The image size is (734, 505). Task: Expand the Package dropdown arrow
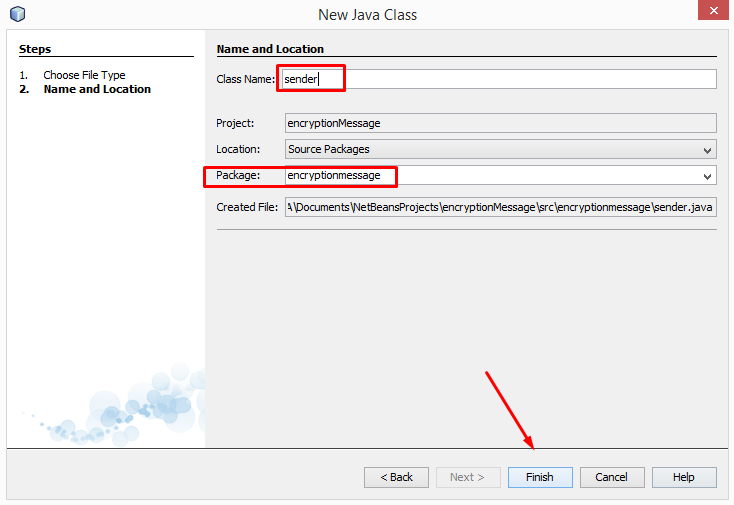click(x=707, y=176)
